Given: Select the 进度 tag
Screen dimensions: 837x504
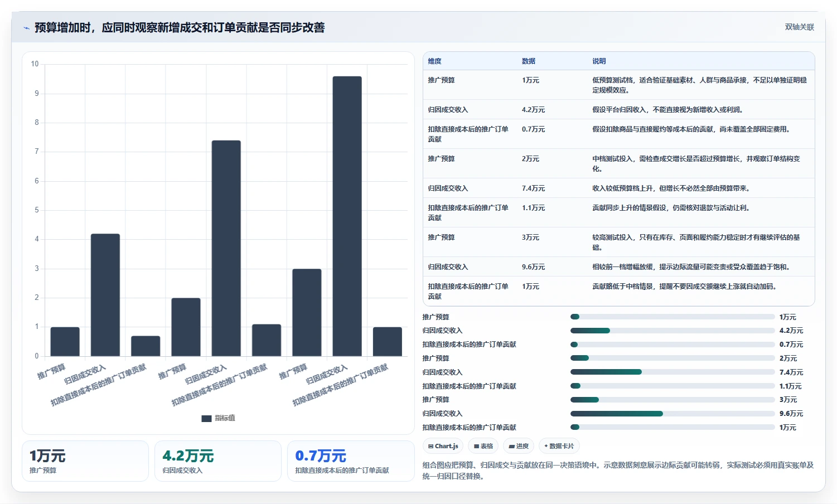Looking at the screenshot, I should [519, 446].
